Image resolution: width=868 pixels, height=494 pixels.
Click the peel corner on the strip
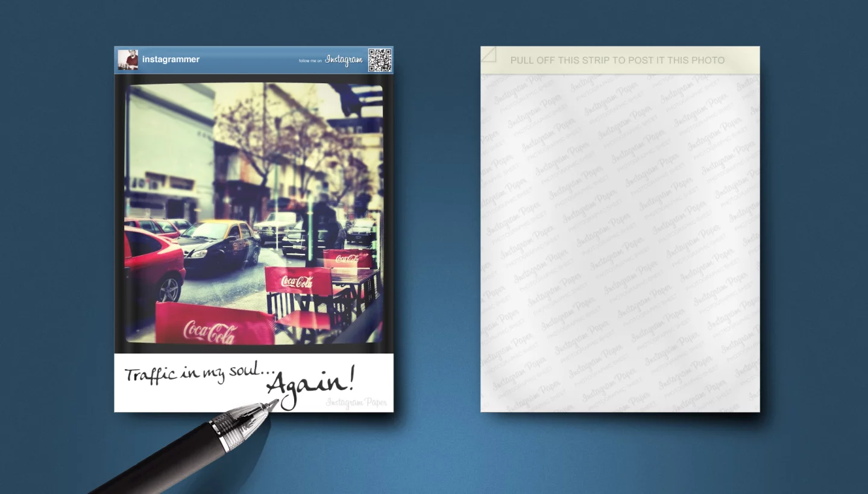pyautogui.click(x=488, y=54)
